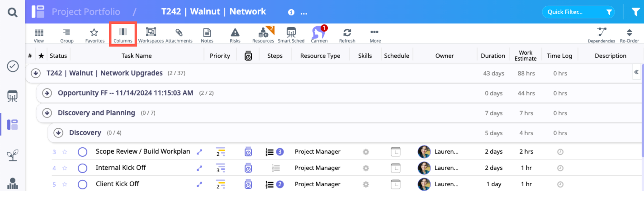644x197 pixels.
Task: Expand the Opportunity FF group
Action: (47, 93)
